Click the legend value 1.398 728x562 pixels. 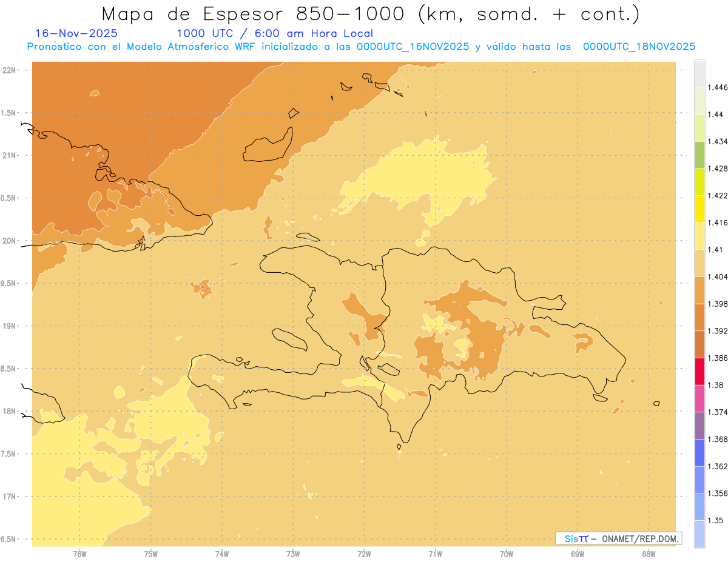tap(718, 304)
